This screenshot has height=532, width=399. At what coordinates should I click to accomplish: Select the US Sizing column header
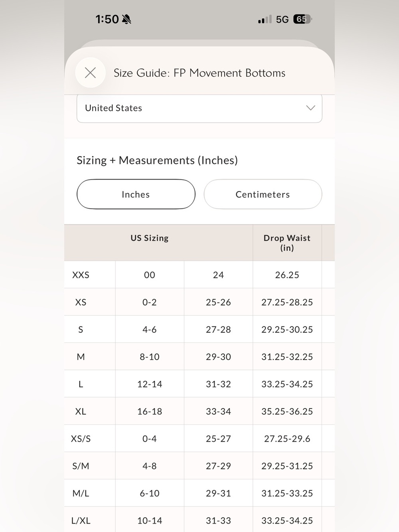pyautogui.click(x=150, y=238)
